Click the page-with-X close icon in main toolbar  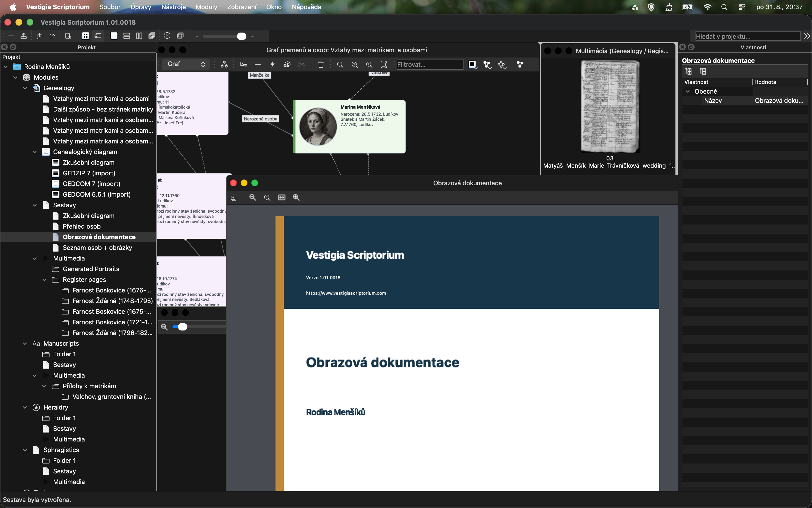click(68, 36)
